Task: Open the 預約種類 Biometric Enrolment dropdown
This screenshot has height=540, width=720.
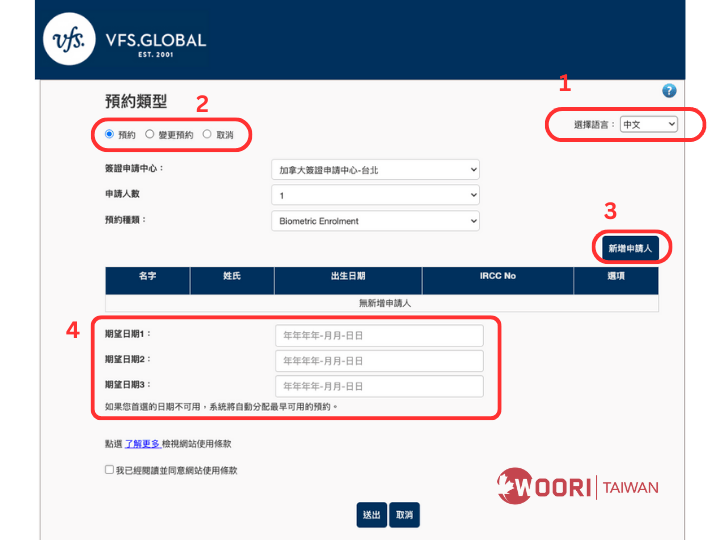Action: point(375,221)
